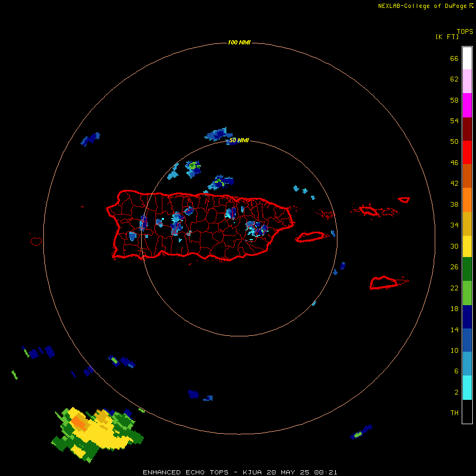Select the light sky-blue legend swatch
Image resolution: width=476 pixels, height=476 pixels.
467,363
